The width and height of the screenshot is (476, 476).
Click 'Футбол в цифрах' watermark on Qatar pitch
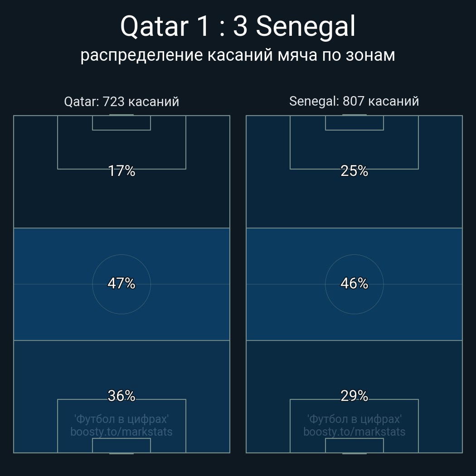coord(121,419)
